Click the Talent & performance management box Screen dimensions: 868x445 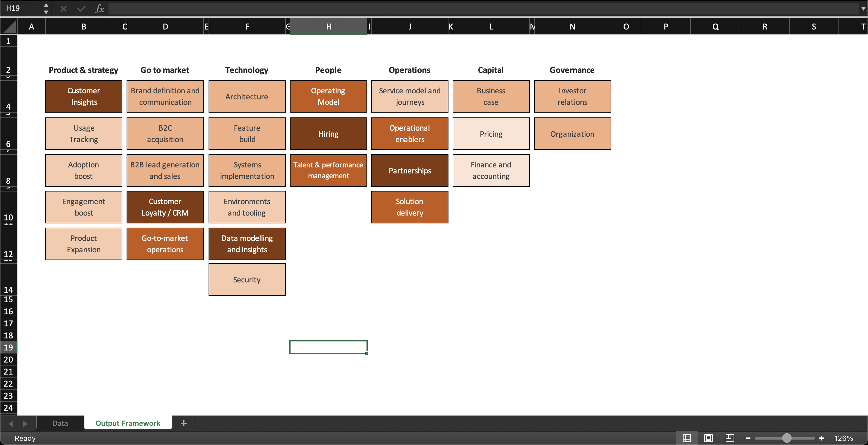coord(328,170)
